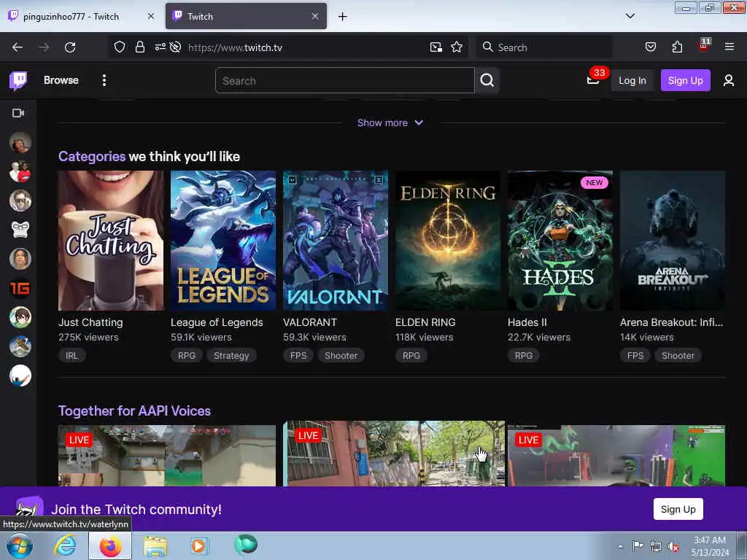Open the media player taskbar icon
Image resolution: width=747 pixels, height=560 pixels.
coord(199,545)
